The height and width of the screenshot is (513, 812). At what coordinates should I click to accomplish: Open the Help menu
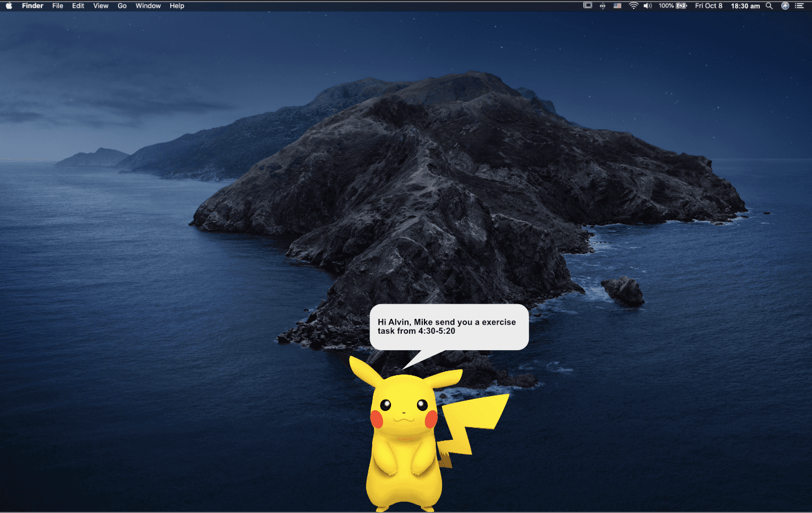click(177, 6)
